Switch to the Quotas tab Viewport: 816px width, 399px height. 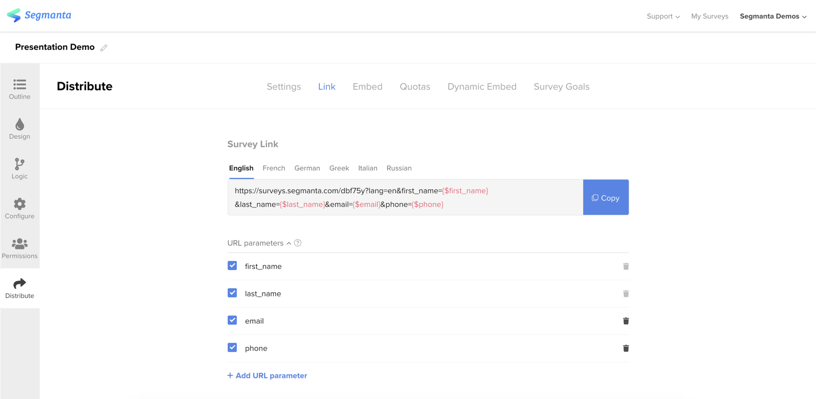tap(415, 87)
